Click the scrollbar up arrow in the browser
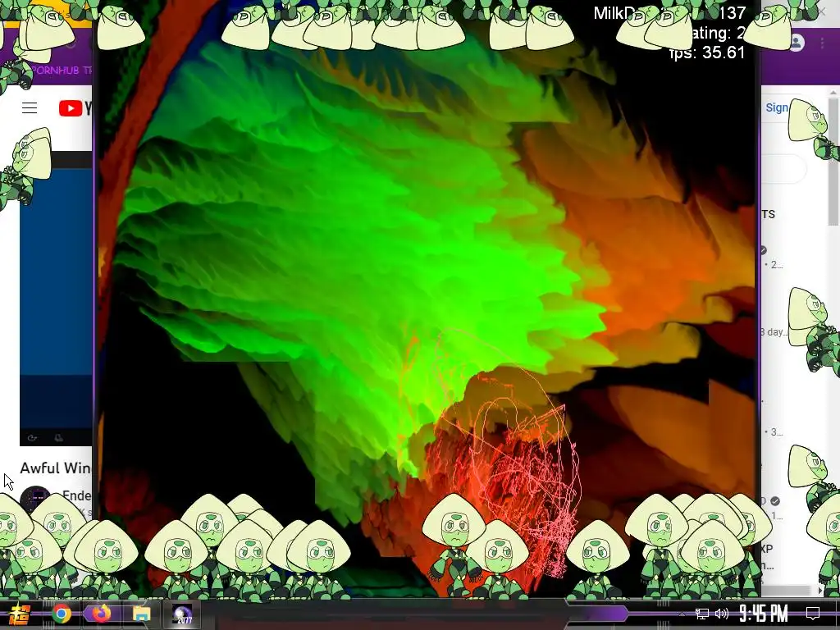 833,94
